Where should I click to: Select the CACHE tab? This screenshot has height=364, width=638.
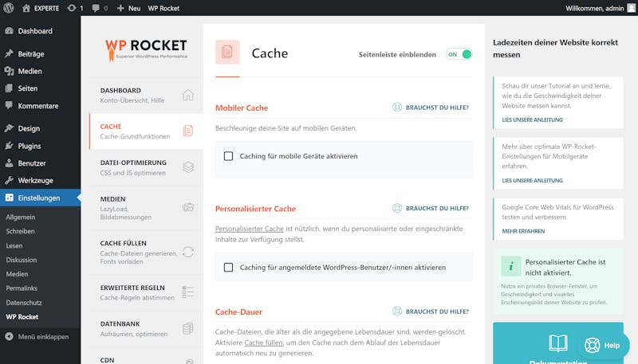point(146,131)
